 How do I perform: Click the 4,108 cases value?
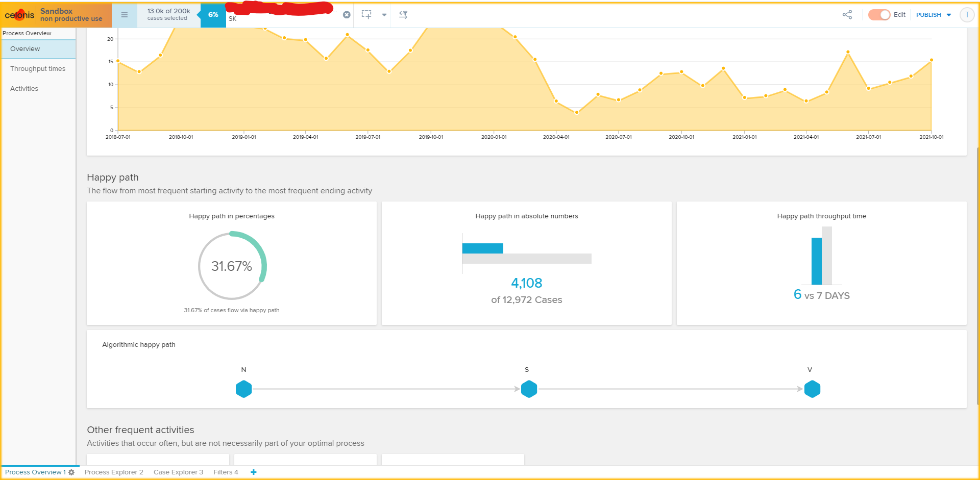(527, 283)
